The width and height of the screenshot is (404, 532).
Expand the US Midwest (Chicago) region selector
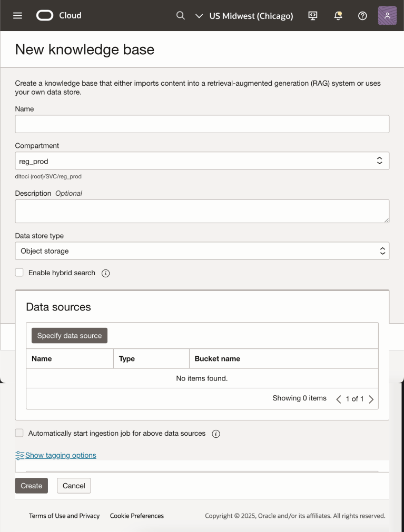(x=251, y=16)
